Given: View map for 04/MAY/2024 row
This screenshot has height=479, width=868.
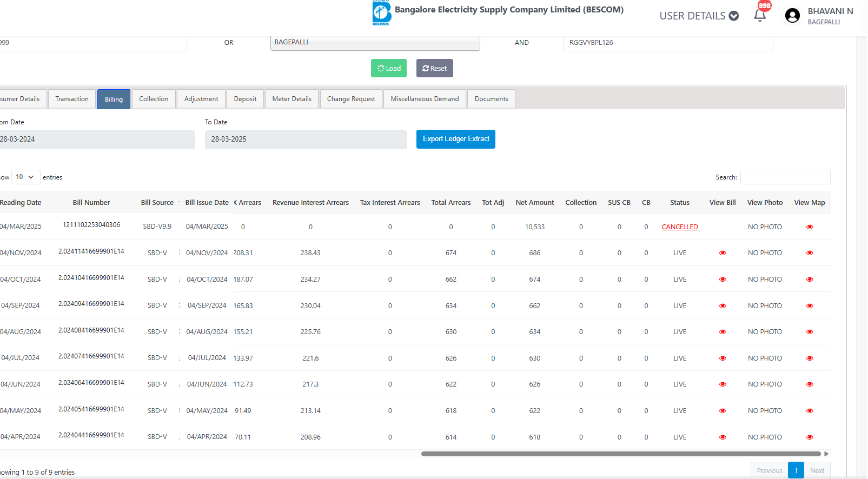Looking at the screenshot, I should [x=810, y=411].
